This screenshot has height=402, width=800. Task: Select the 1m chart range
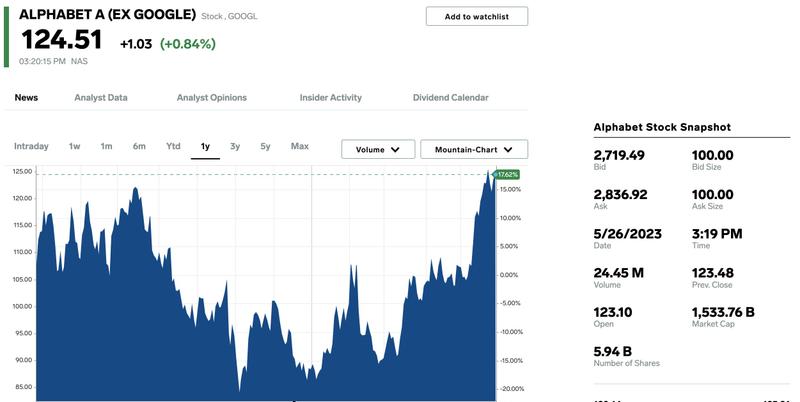click(x=106, y=146)
